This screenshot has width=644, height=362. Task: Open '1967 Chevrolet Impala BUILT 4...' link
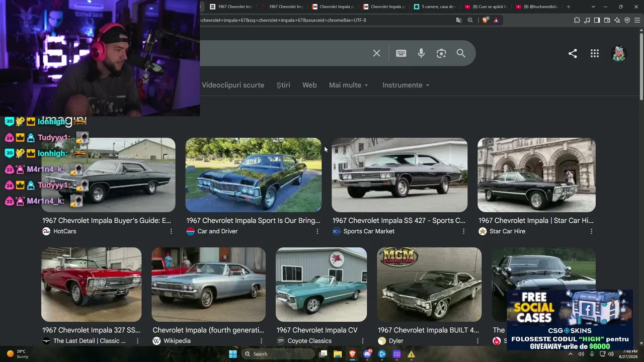tap(429, 330)
